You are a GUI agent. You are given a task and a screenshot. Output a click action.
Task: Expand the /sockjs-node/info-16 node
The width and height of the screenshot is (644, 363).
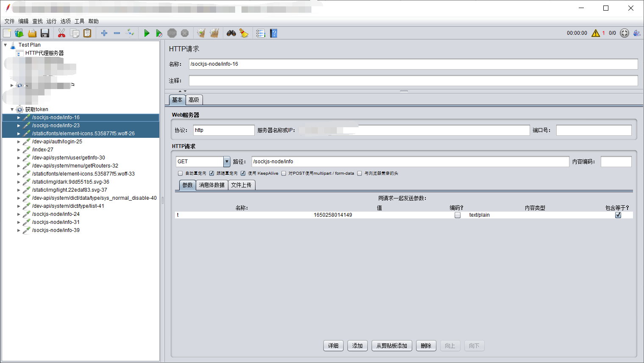(x=19, y=117)
